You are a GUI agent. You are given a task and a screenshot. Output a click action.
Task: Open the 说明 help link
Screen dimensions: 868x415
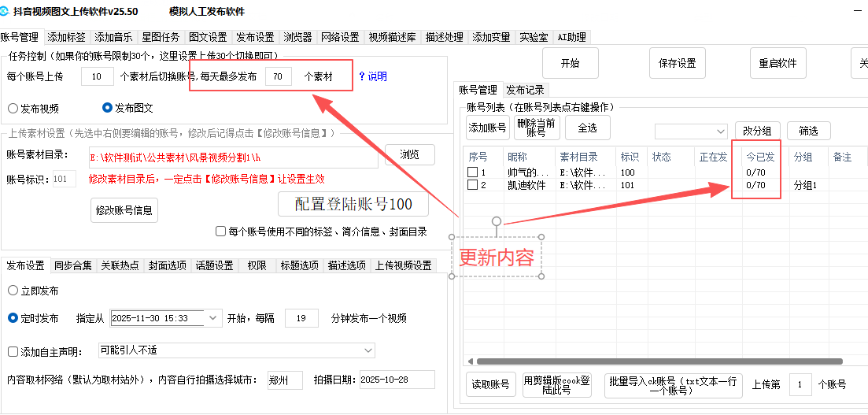pyautogui.click(x=373, y=76)
